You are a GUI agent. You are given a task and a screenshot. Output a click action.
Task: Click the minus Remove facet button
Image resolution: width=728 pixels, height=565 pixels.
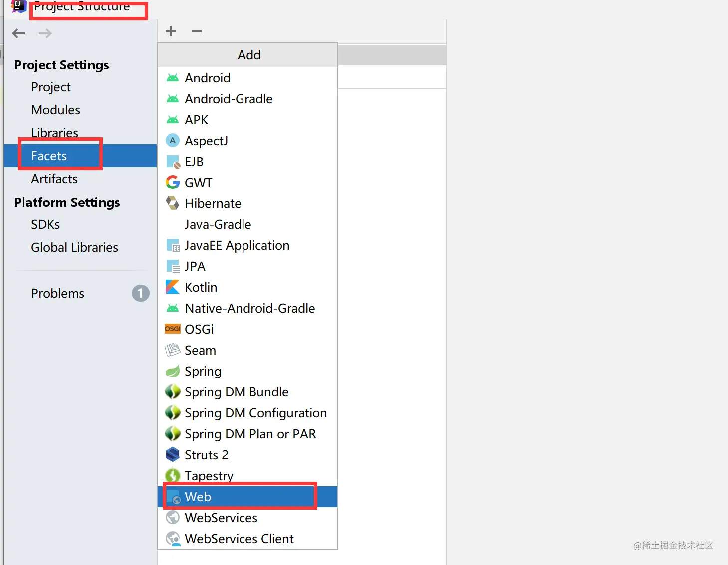click(197, 31)
